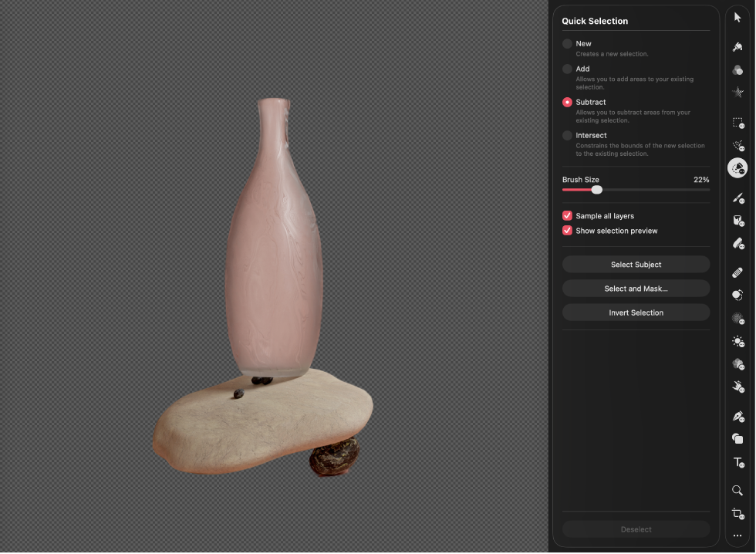Activate the Zoom magnifier tool
This screenshot has width=756, height=554.
click(737, 491)
